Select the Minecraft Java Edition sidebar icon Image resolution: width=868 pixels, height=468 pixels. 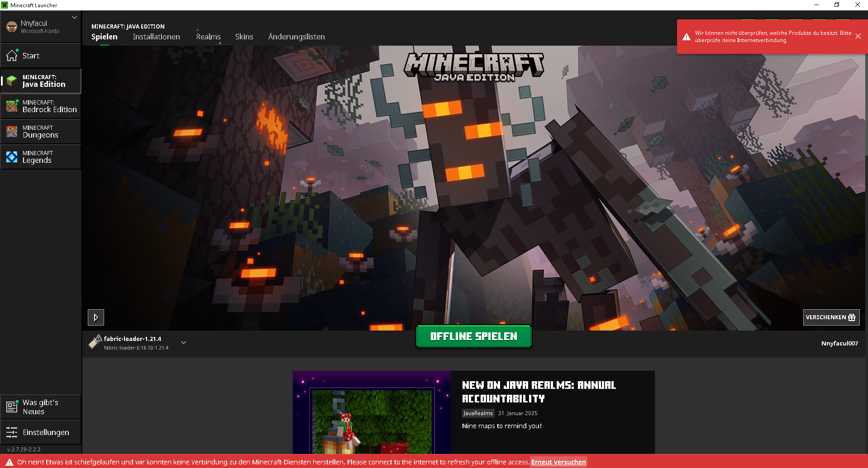[x=11, y=81]
